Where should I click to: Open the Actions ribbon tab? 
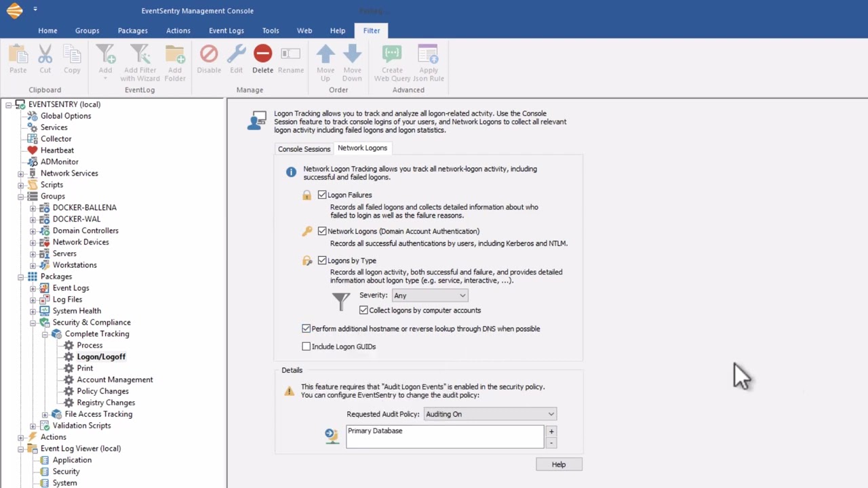(x=178, y=30)
